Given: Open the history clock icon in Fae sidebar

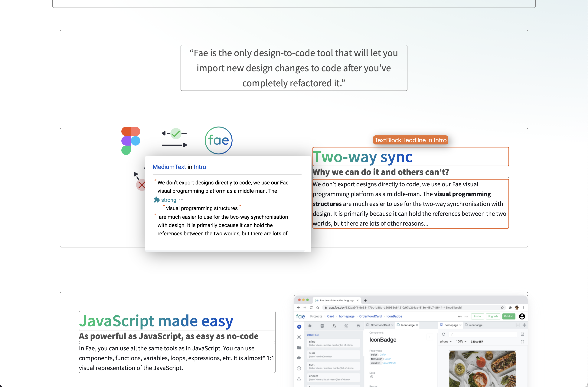Looking at the screenshot, I should (299, 368).
